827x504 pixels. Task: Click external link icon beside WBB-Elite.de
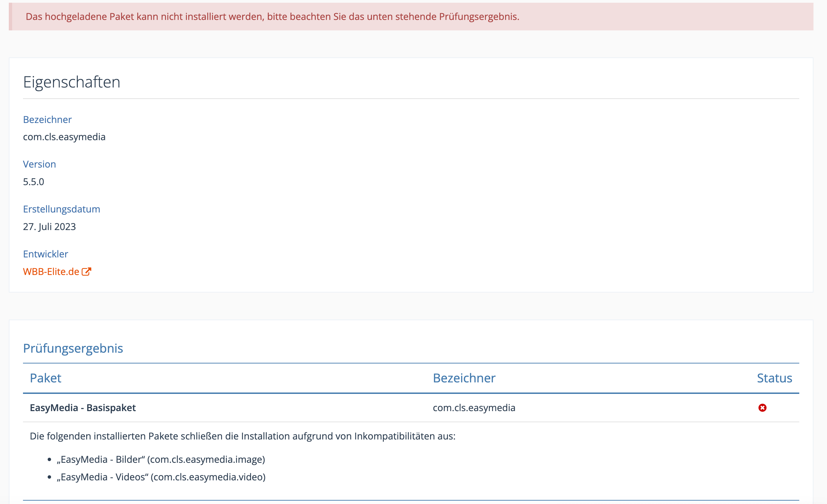[87, 272]
